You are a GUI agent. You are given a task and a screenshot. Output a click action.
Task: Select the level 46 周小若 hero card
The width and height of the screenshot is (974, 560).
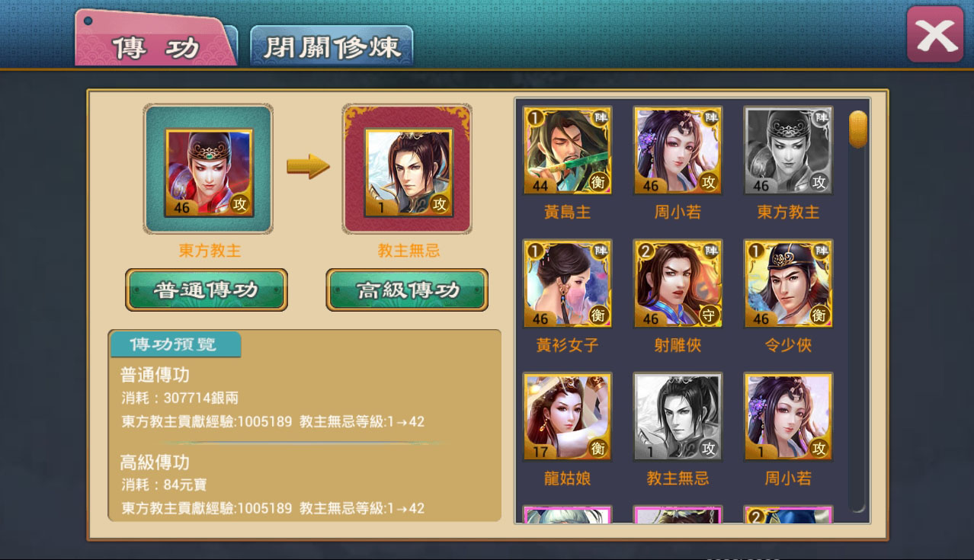[x=678, y=150]
